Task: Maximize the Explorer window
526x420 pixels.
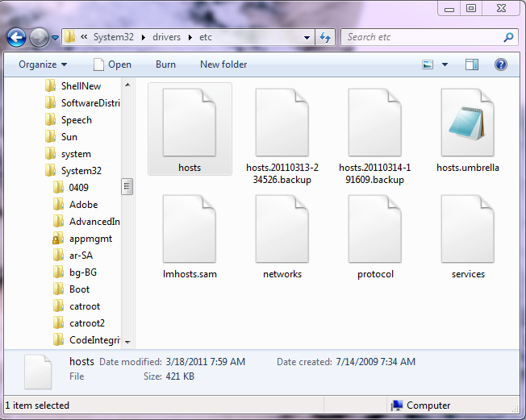Action: 471,8
